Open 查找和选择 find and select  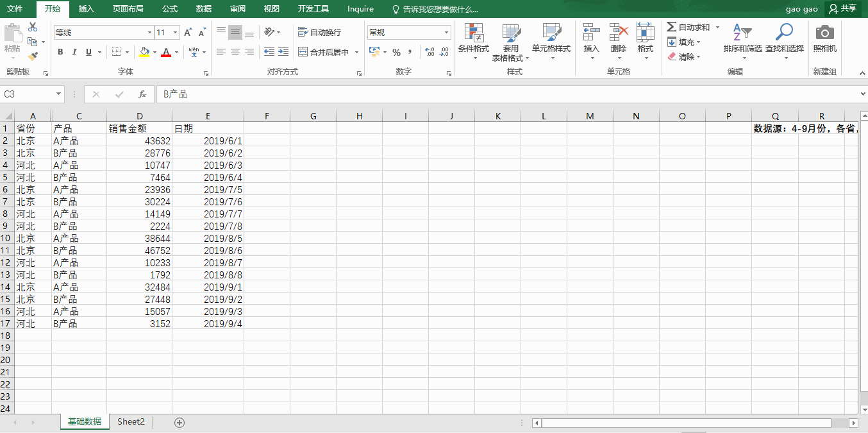(x=784, y=42)
